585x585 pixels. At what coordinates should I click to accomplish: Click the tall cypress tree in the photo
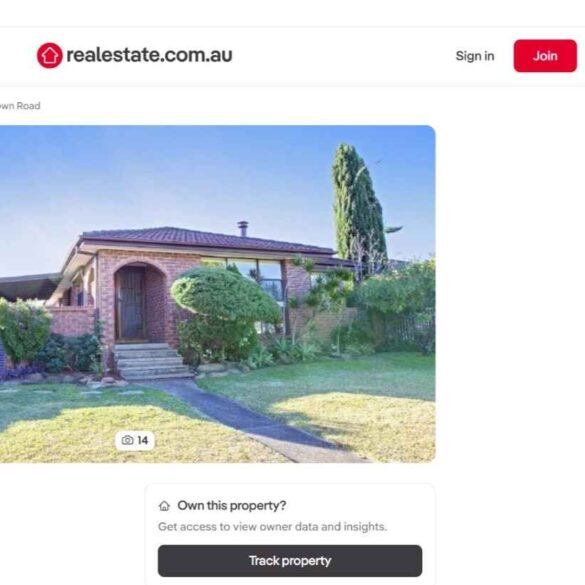(359, 207)
